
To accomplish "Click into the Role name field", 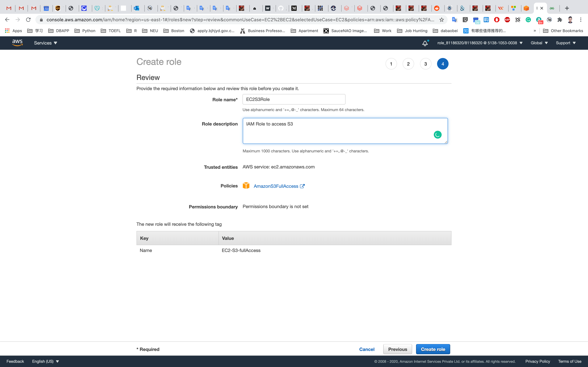I will pyautogui.click(x=294, y=99).
